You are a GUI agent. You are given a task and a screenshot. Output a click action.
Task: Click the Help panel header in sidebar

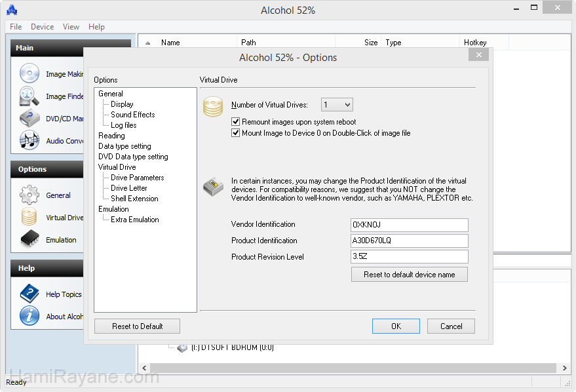click(x=47, y=268)
